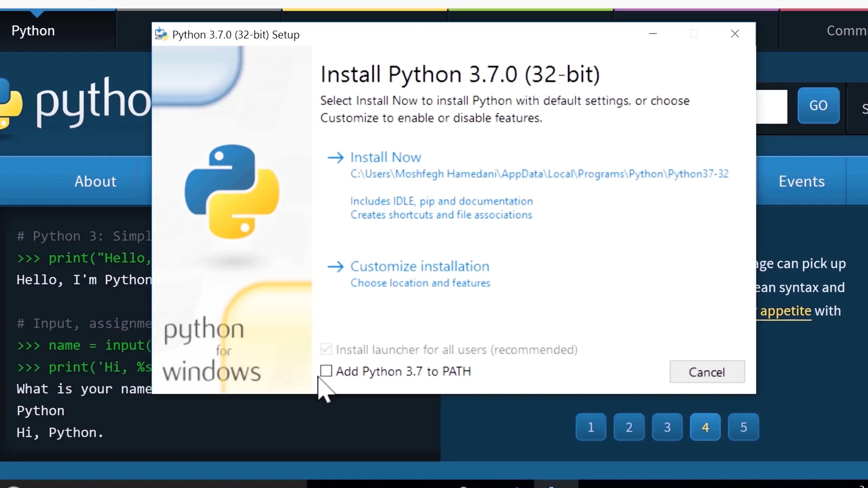Click the arrow icon beside Install Now
Viewport: 868px width, 488px height.
point(336,157)
